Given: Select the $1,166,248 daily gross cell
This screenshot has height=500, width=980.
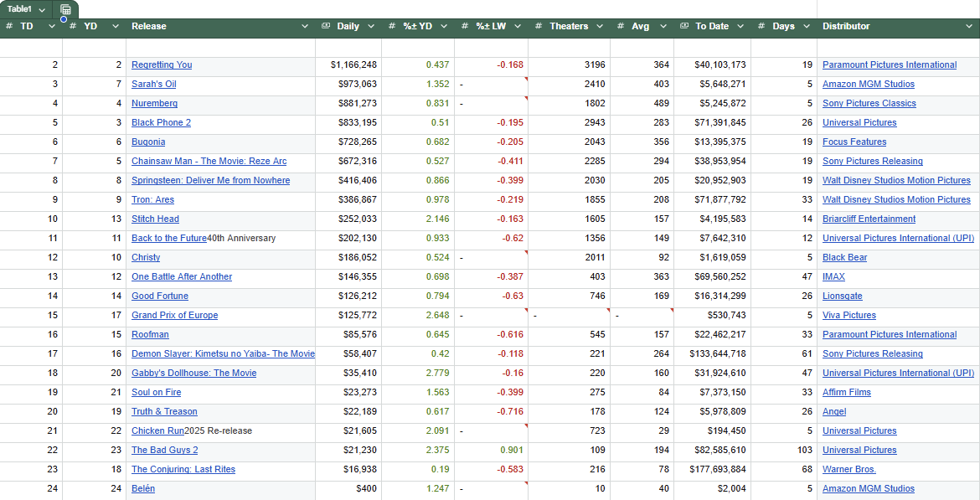Looking at the screenshot, I should point(353,65).
